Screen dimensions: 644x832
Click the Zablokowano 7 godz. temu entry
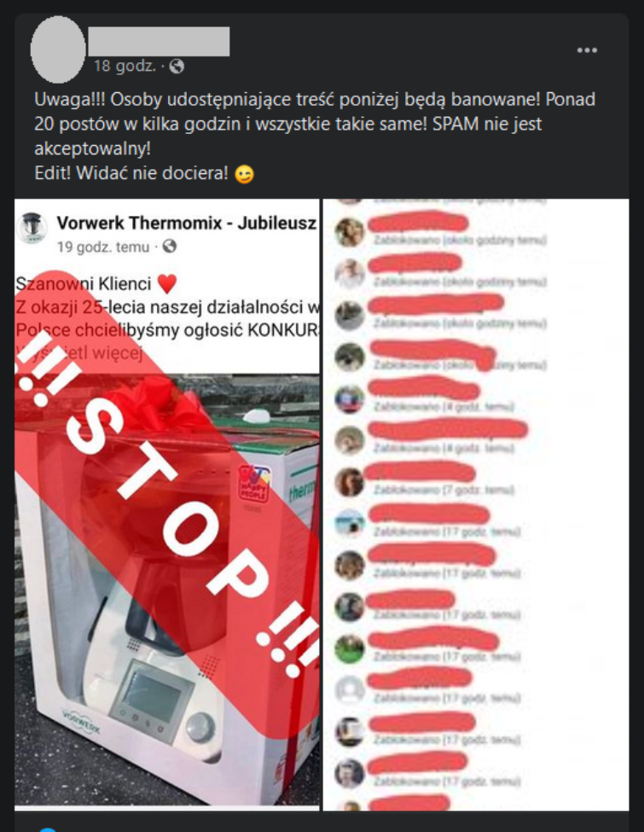pos(444,490)
